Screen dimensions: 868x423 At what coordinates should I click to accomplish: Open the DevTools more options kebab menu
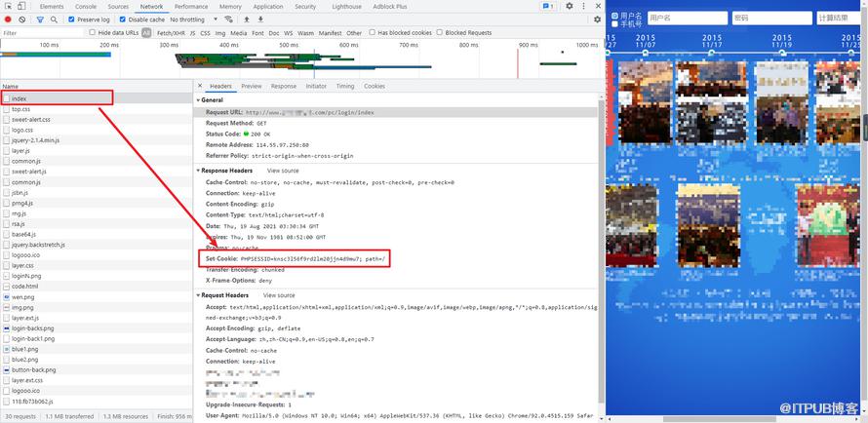[x=583, y=7]
